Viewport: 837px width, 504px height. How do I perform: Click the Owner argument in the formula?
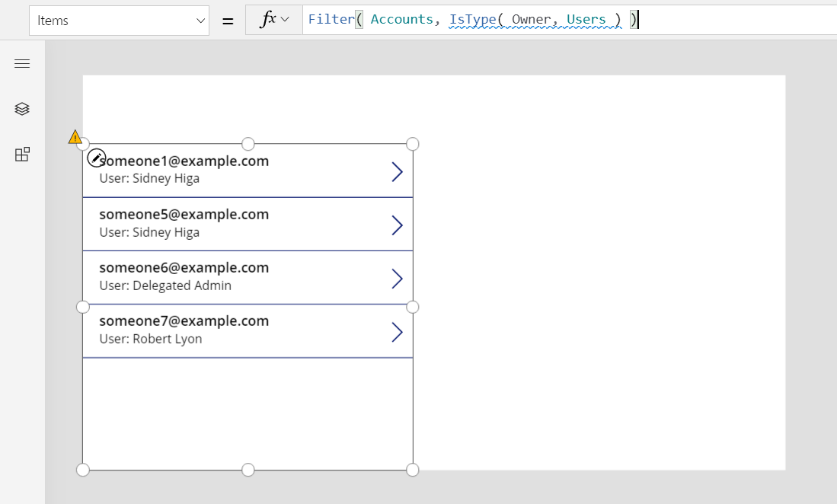click(531, 19)
